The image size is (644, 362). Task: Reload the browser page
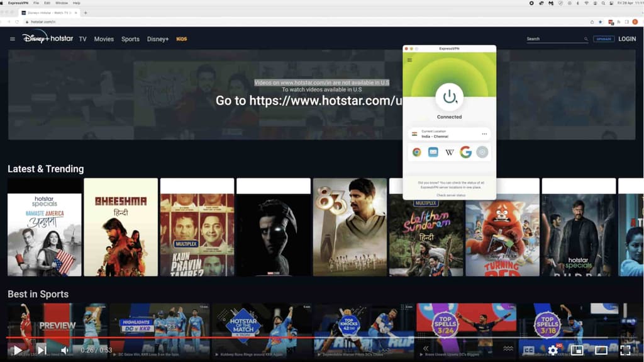17,22
